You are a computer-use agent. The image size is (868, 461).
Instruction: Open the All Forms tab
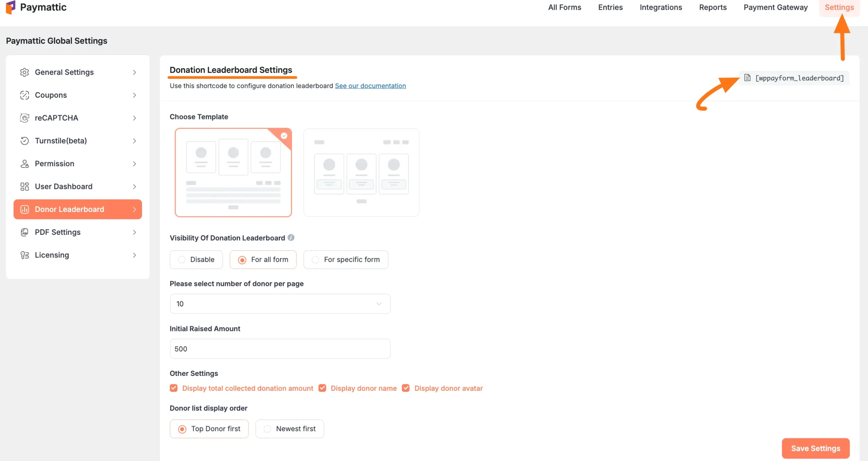(565, 7)
